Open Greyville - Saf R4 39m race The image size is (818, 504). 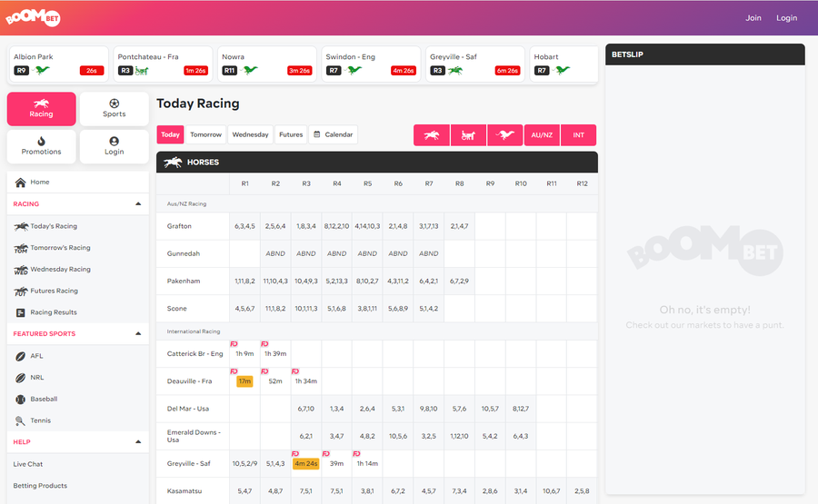[336, 463]
